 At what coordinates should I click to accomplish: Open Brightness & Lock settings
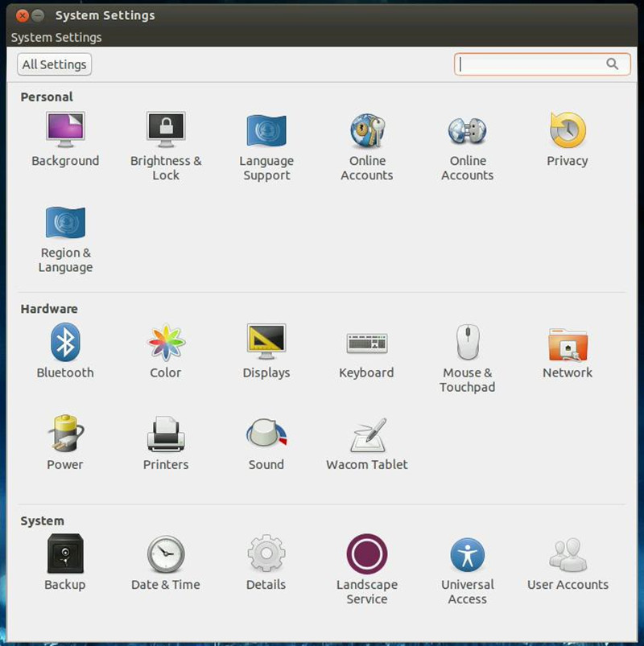166,146
